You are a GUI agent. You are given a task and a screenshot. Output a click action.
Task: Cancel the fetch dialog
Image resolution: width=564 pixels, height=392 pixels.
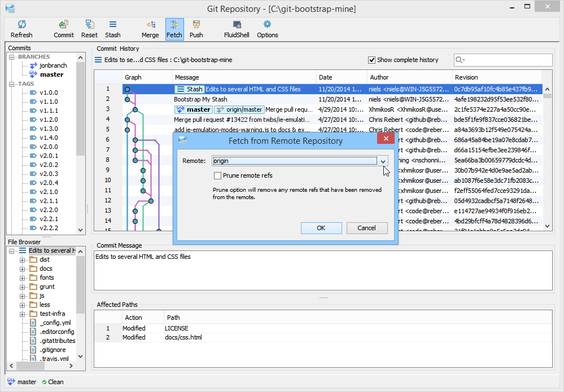pyautogui.click(x=366, y=228)
